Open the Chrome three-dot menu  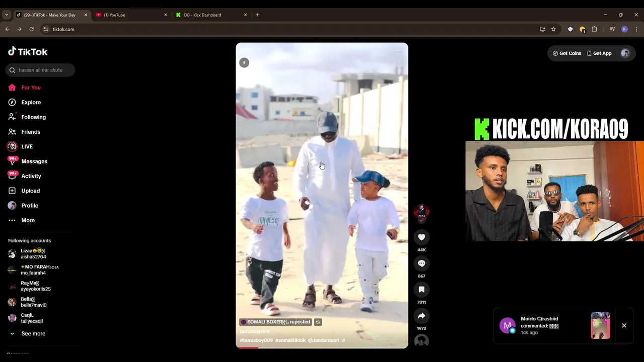pos(636,29)
